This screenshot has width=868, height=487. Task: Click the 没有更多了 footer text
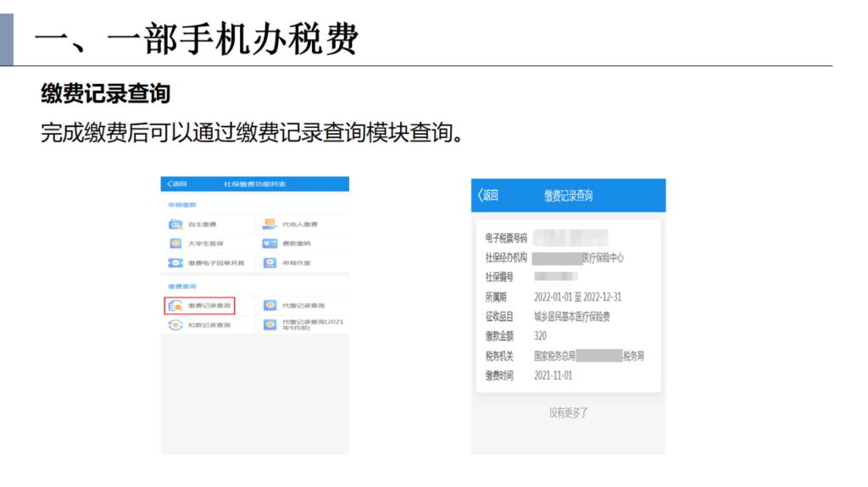(x=568, y=412)
